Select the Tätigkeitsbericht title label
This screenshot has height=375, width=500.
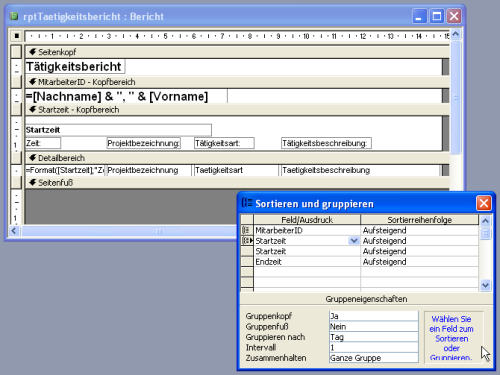pyautogui.click(x=75, y=66)
